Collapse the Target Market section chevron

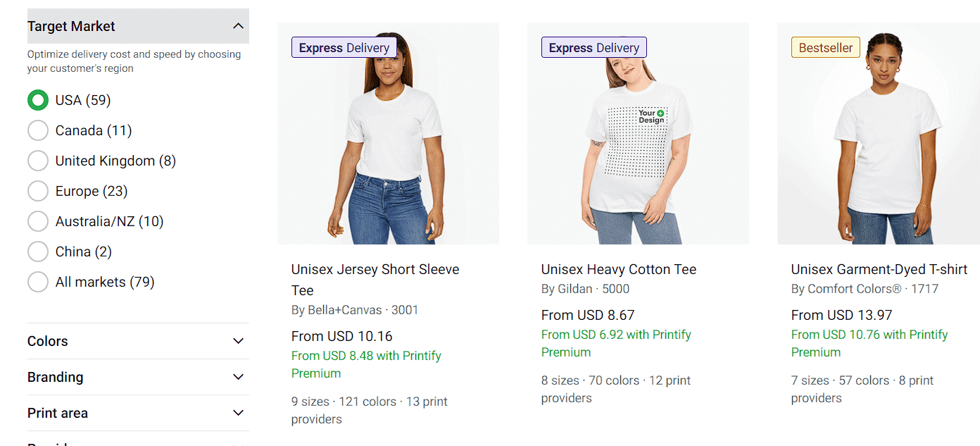click(238, 26)
